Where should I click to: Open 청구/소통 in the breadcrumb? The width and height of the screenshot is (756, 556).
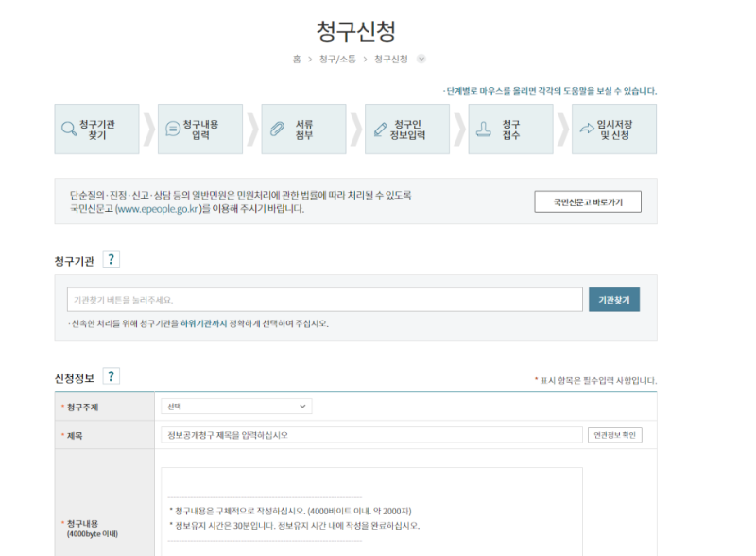(x=337, y=59)
